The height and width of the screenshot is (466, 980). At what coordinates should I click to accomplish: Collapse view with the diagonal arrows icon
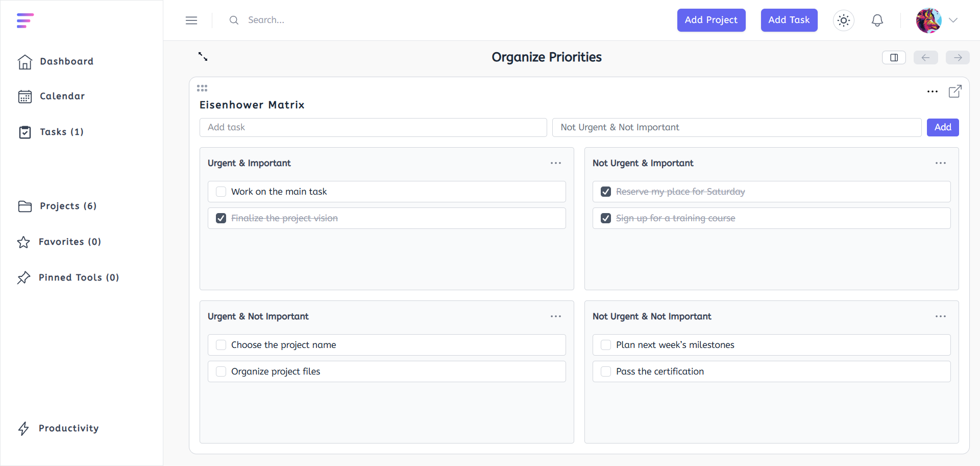[203, 57]
